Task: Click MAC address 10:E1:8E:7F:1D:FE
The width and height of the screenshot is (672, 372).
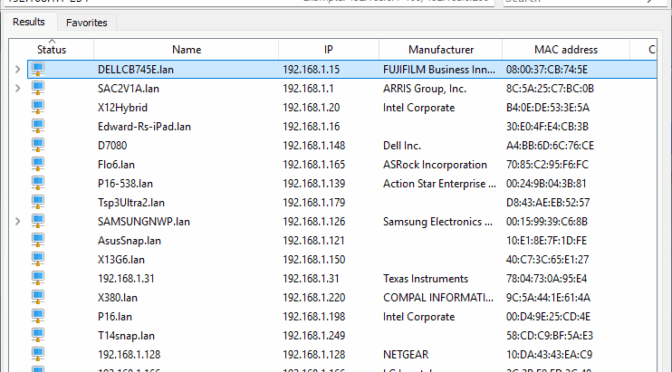Action: (x=546, y=240)
